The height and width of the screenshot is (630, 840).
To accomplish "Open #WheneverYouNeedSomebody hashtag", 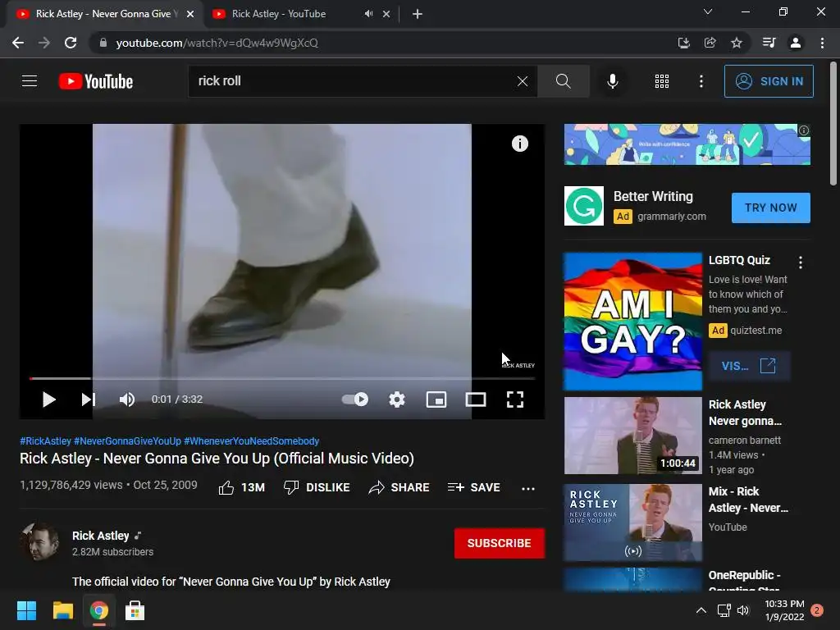I will coord(252,441).
